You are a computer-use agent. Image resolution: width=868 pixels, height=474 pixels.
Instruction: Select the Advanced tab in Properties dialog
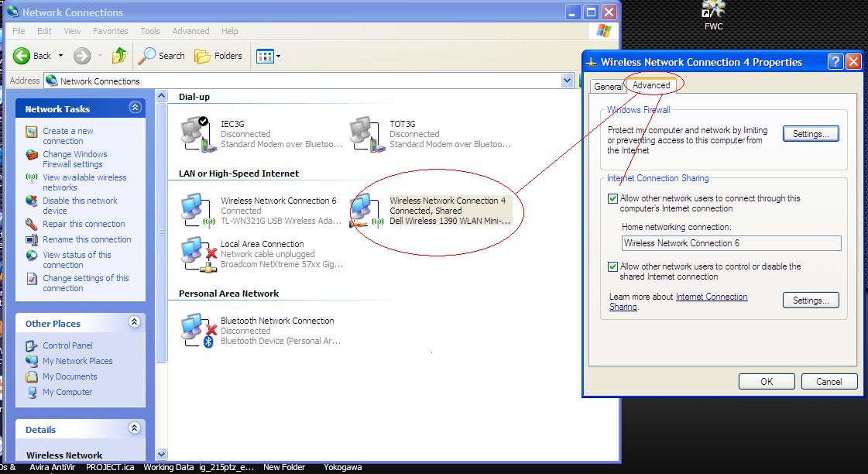(x=651, y=84)
